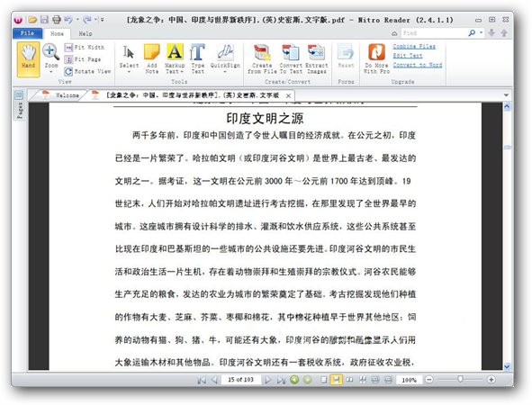Select the Type Text tool
The height and width of the screenshot is (405, 532).
point(197,58)
